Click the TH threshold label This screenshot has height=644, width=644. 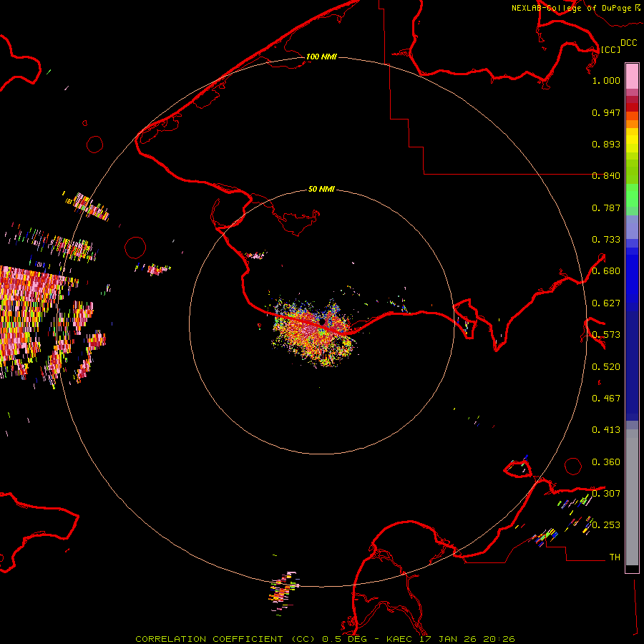615,557
